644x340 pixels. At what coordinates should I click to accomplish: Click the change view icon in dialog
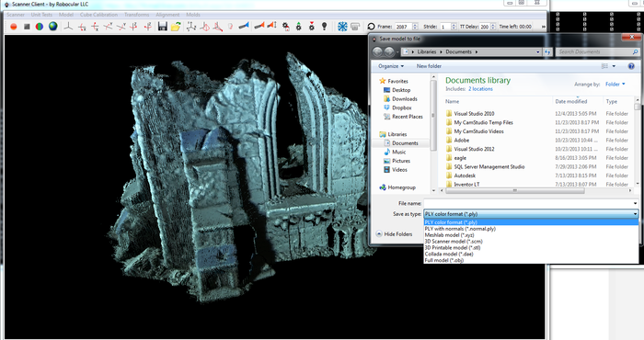pos(604,66)
